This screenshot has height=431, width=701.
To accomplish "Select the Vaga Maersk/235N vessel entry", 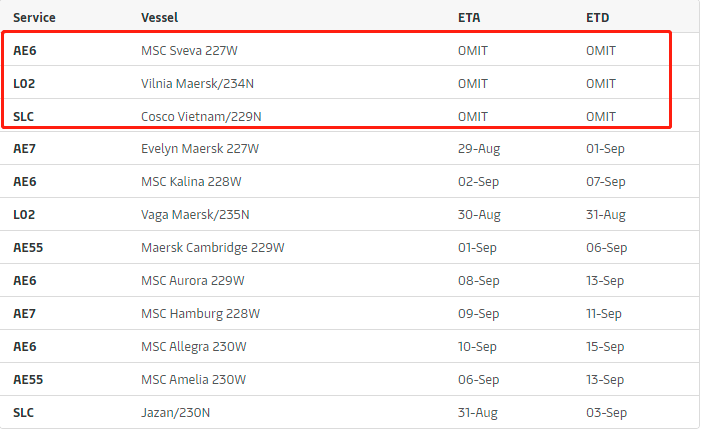I will pos(195,215).
